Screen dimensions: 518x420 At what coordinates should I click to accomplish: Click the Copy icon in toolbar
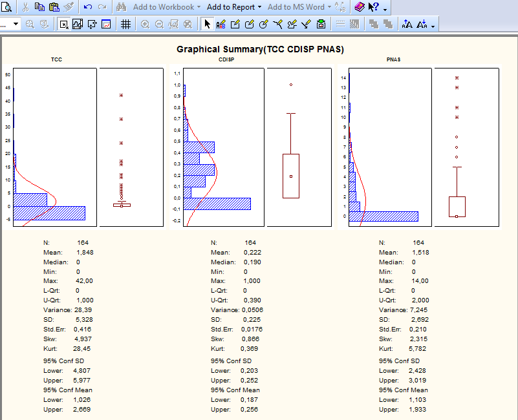click(x=39, y=7)
